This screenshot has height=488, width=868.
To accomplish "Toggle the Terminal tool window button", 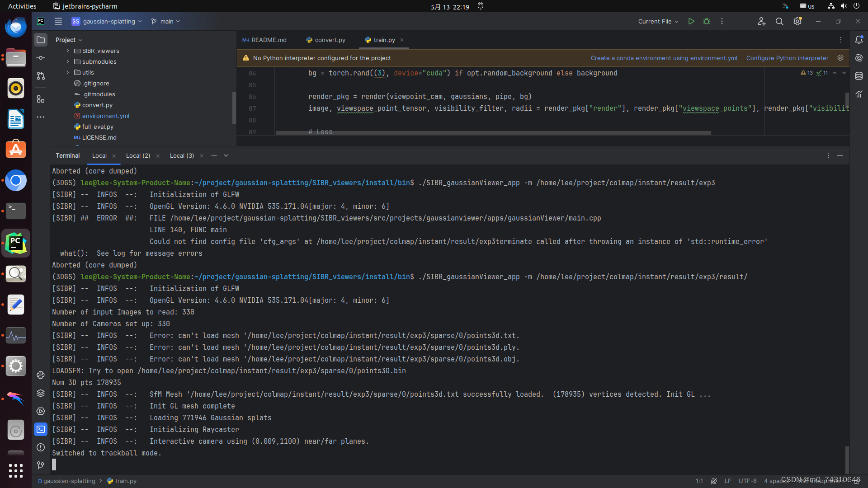I will point(41,429).
